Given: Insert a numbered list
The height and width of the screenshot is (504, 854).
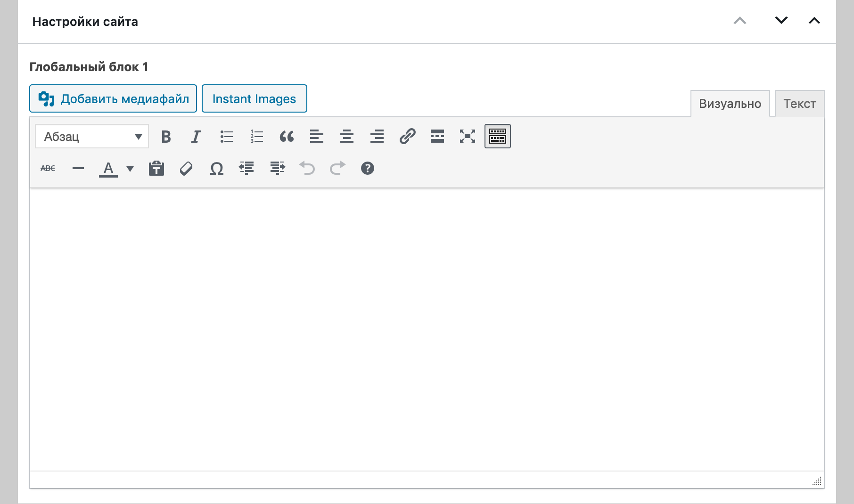Looking at the screenshot, I should coord(256,137).
